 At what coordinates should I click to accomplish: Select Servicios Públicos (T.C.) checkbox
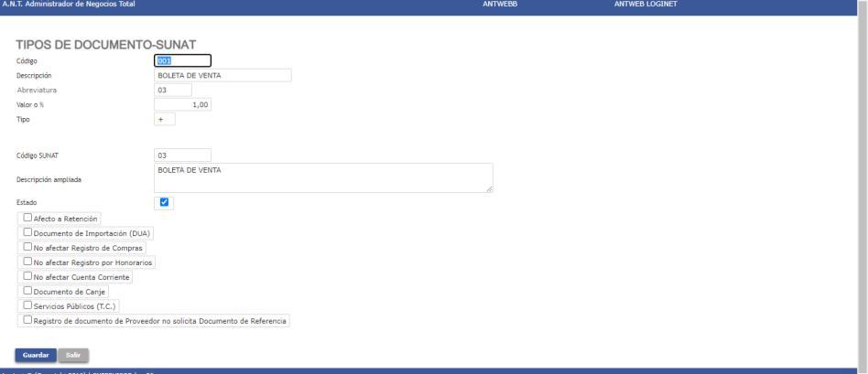pyautogui.click(x=27, y=305)
